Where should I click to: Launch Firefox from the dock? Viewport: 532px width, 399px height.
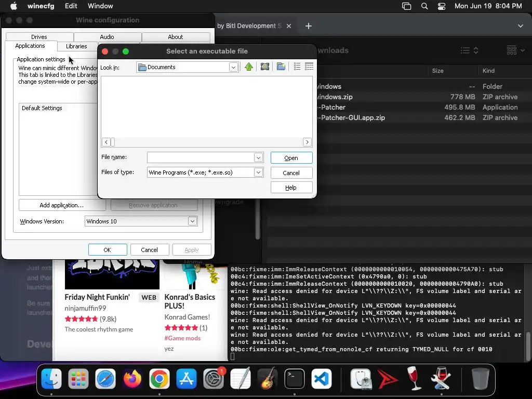(x=132, y=379)
